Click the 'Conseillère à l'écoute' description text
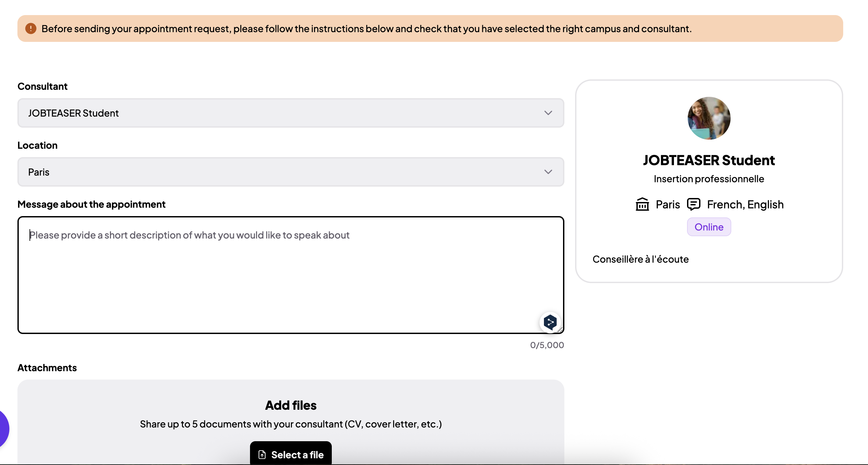 pos(640,259)
